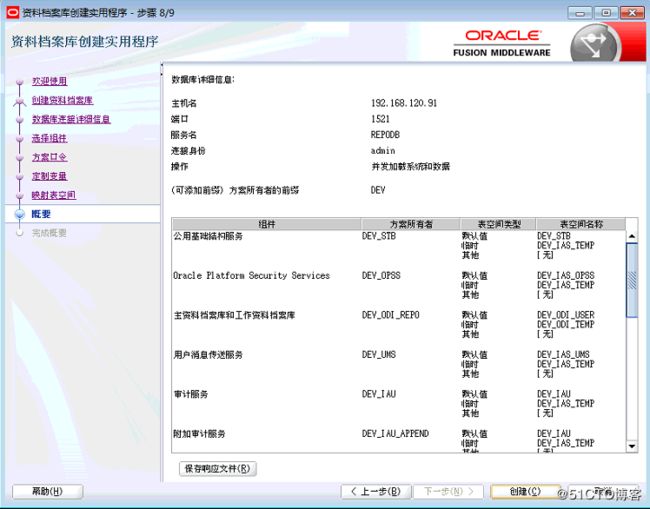This screenshot has height=509, width=650.
Task: Click the DEV_IAS_UMS tablespace name
Action: click(563, 355)
